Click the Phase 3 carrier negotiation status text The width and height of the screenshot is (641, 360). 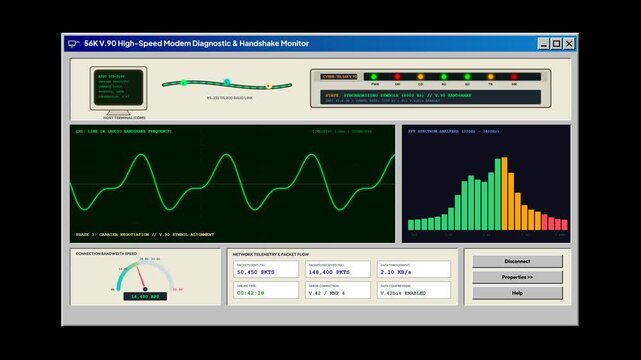pos(145,235)
